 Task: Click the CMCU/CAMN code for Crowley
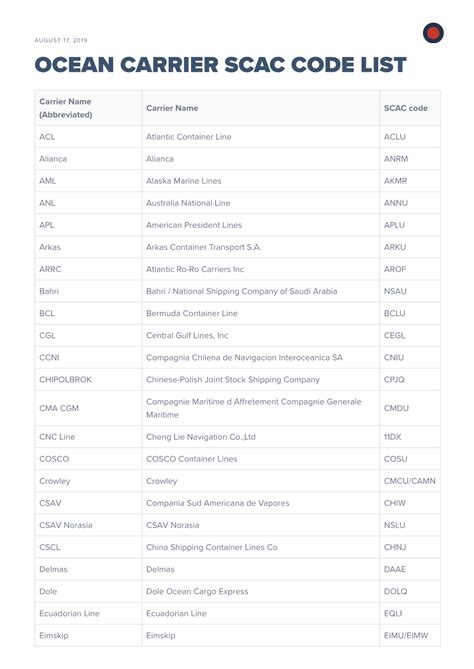click(x=410, y=481)
